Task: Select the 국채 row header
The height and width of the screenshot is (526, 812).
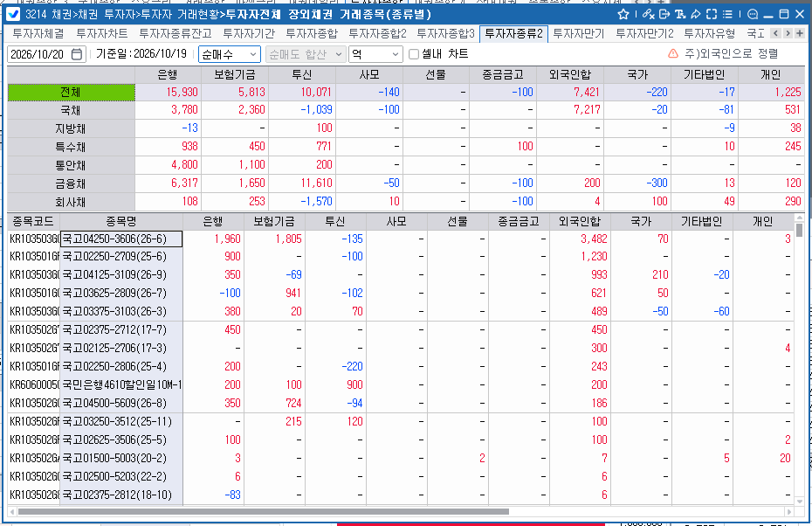Action: coord(71,110)
